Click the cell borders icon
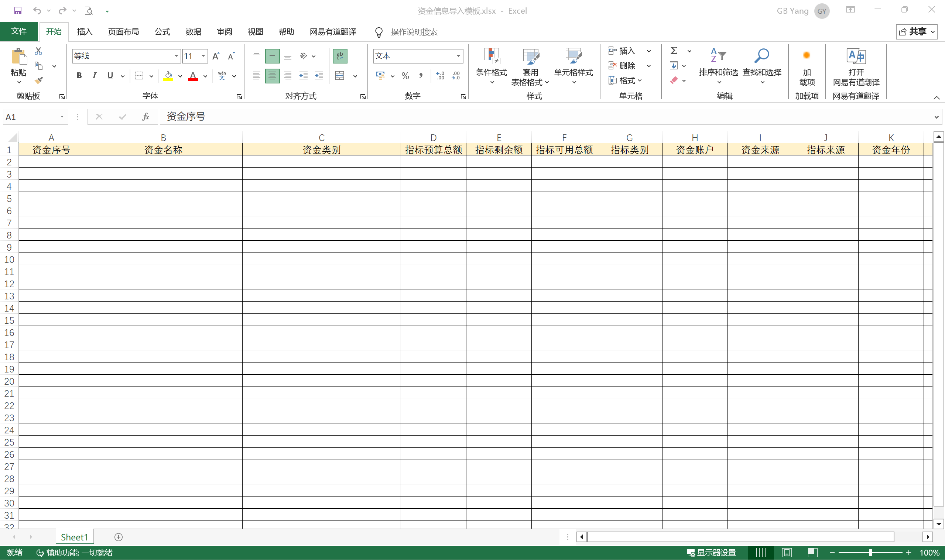The height and width of the screenshot is (560, 945). tap(139, 75)
